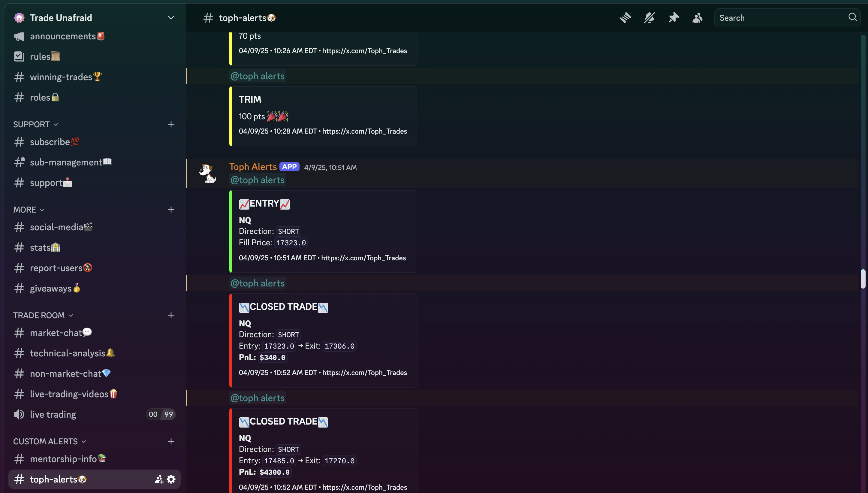The width and height of the screenshot is (868, 493).
Task: Click the Toph Alerts bot avatar
Action: pyautogui.click(x=208, y=173)
